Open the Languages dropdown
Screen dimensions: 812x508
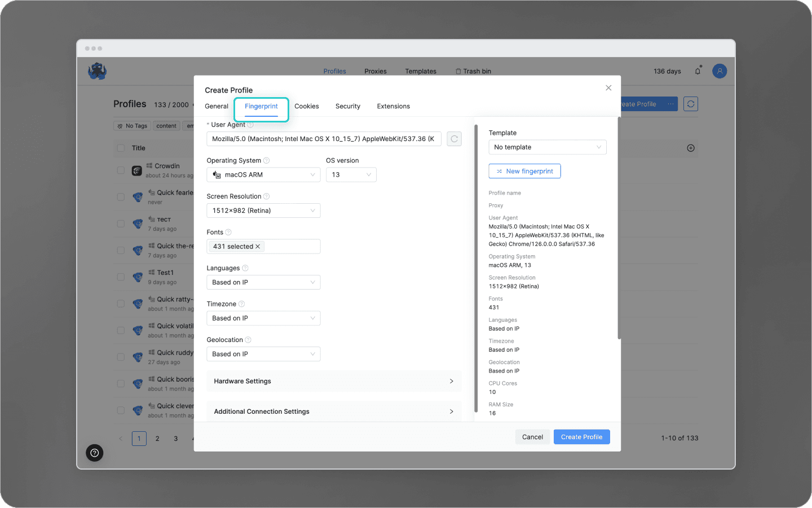263,282
